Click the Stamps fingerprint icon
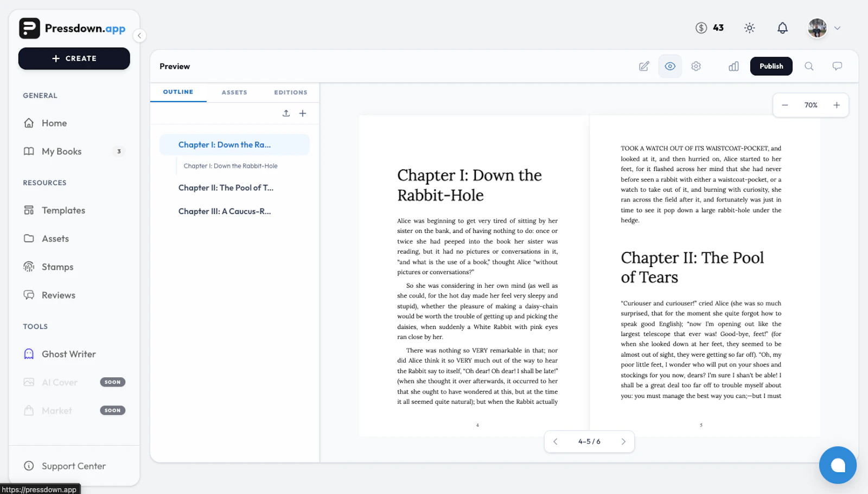 (29, 267)
